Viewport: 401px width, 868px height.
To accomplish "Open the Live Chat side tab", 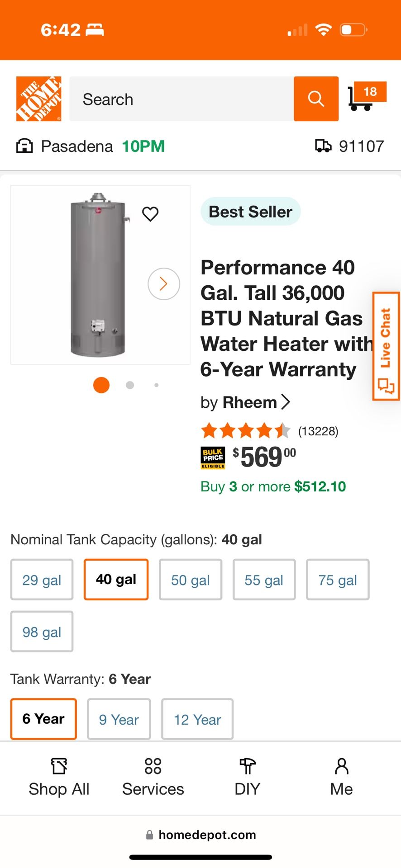I will click(x=385, y=346).
